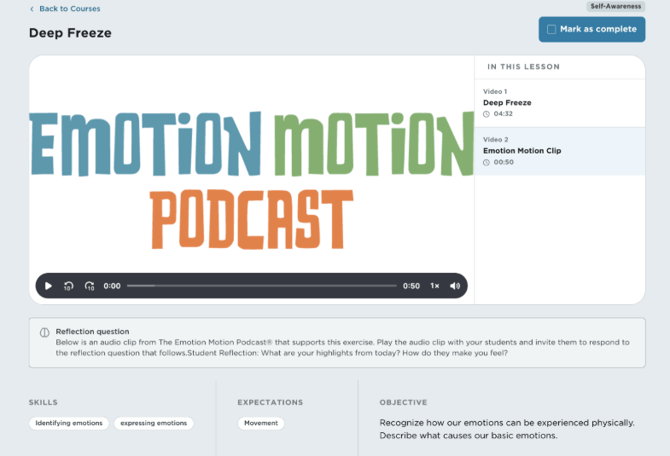Click the SKILLS heading

click(x=43, y=402)
